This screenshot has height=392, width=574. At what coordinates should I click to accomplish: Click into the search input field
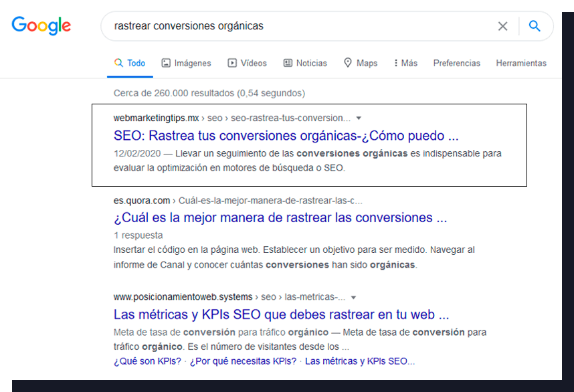(294, 26)
